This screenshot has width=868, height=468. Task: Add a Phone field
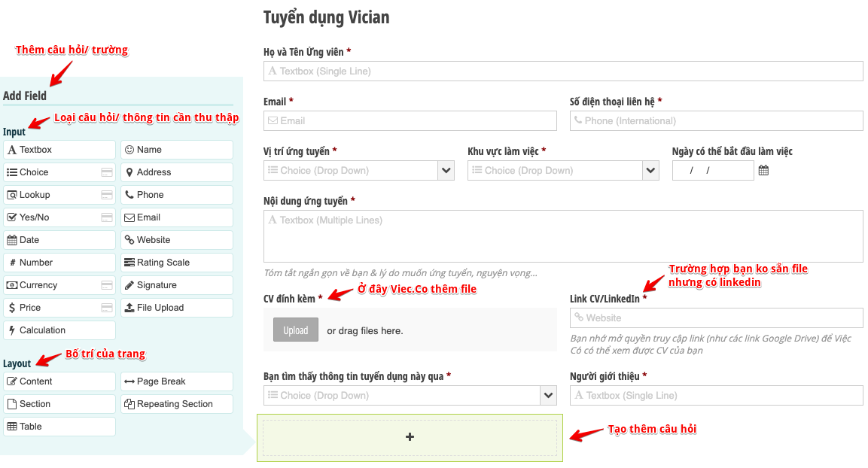pos(177,195)
